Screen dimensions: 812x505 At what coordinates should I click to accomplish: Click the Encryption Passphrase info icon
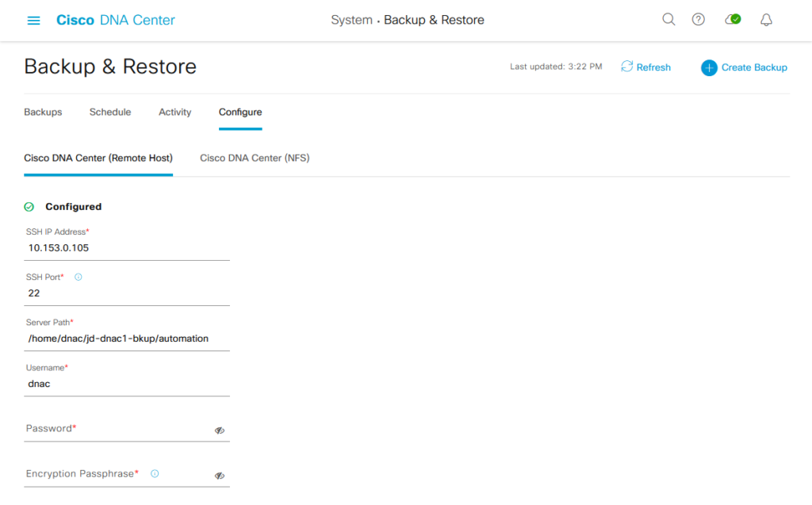pyautogui.click(x=155, y=473)
